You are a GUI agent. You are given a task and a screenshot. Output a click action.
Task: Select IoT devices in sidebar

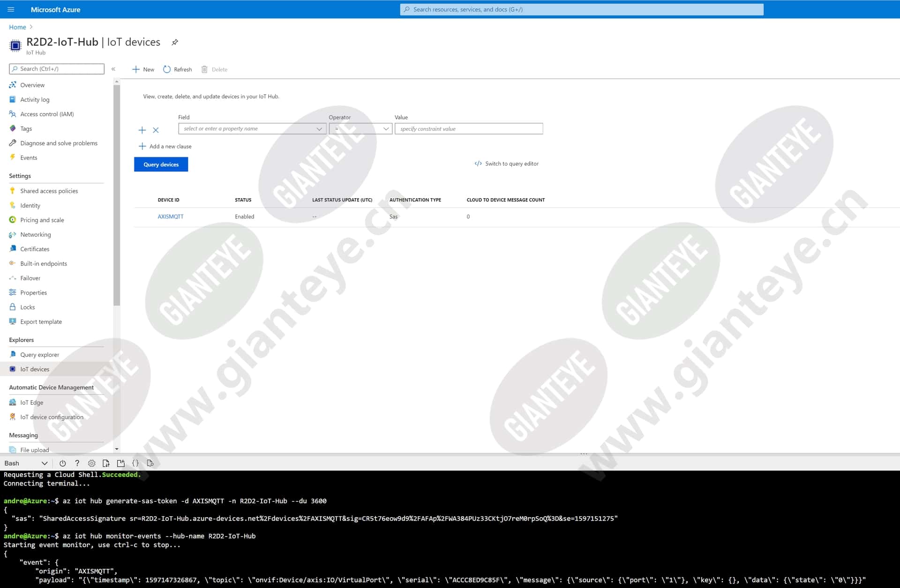point(35,369)
